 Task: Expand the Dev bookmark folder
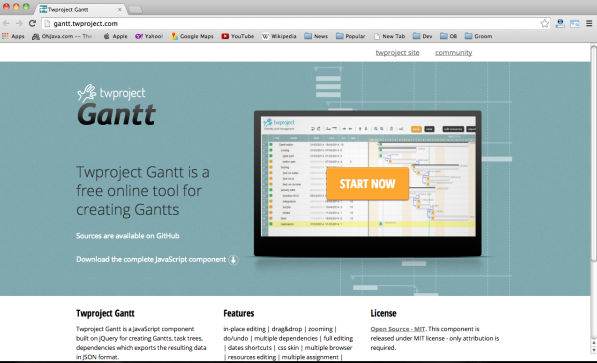tap(423, 36)
